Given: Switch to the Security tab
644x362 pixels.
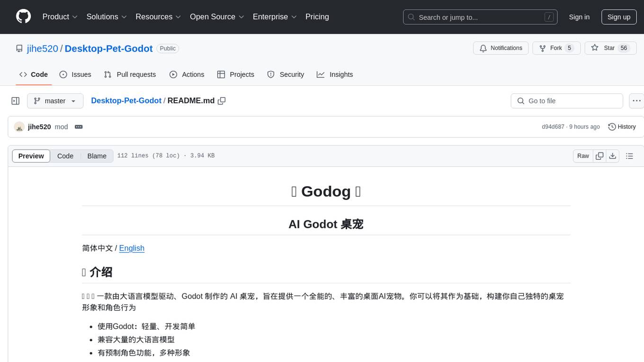Looking at the screenshot, I should [x=286, y=74].
